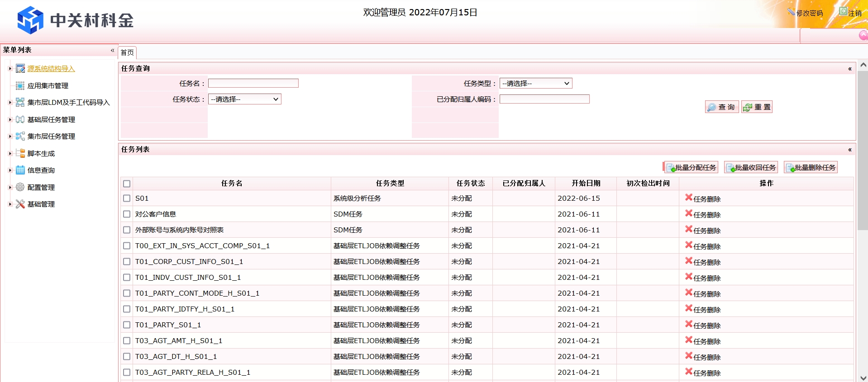Viewport: 868px width, 382px height.
Task: Open 配置管理 menu item
Action: point(41,187)
